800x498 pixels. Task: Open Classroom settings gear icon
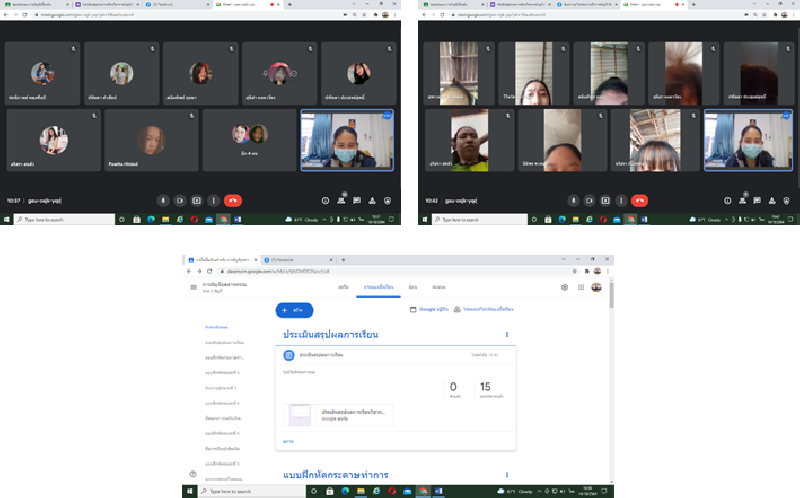pos(564,287)
